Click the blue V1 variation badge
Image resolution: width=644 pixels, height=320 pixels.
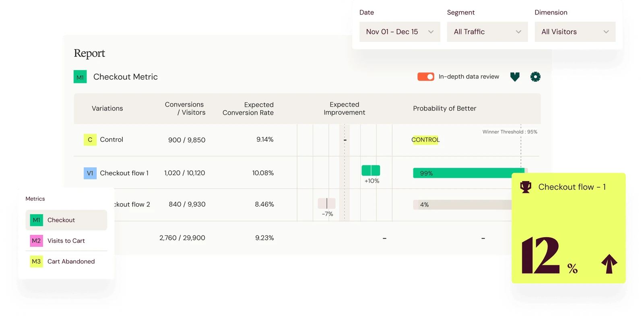point(90,173)
